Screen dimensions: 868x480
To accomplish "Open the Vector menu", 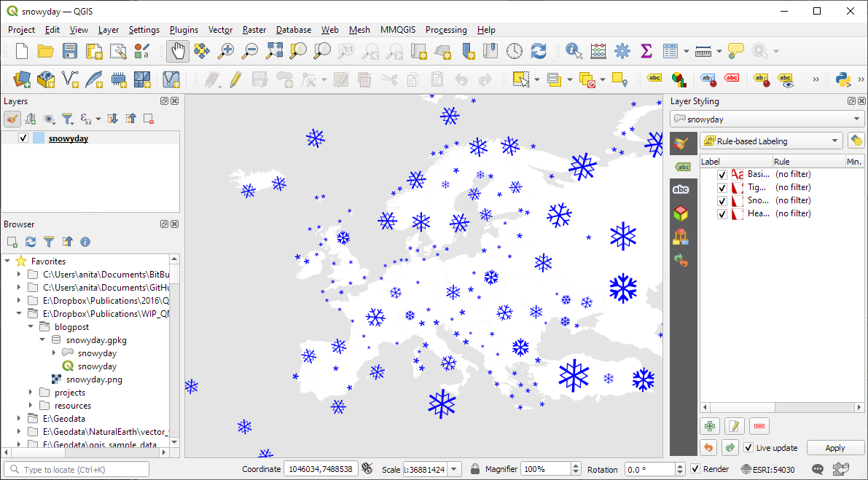I will point(220,30).
